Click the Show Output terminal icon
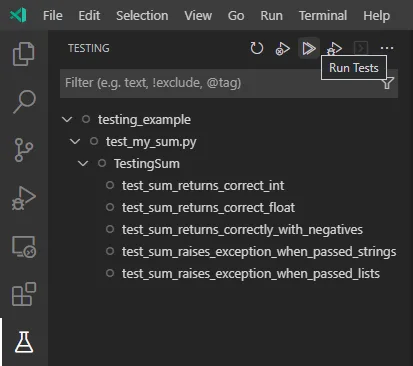The image size is (413, 366). point(361,48)
